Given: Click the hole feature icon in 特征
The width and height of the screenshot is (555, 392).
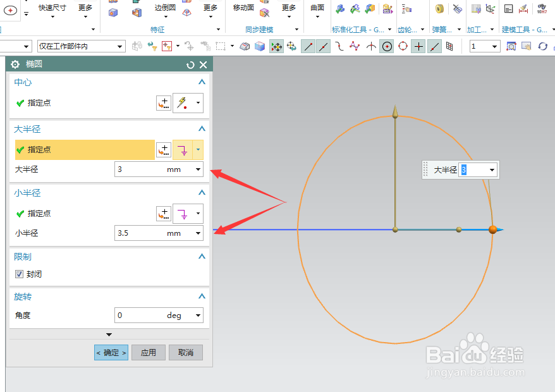Looking at the screenshot, I should (113, 13).
